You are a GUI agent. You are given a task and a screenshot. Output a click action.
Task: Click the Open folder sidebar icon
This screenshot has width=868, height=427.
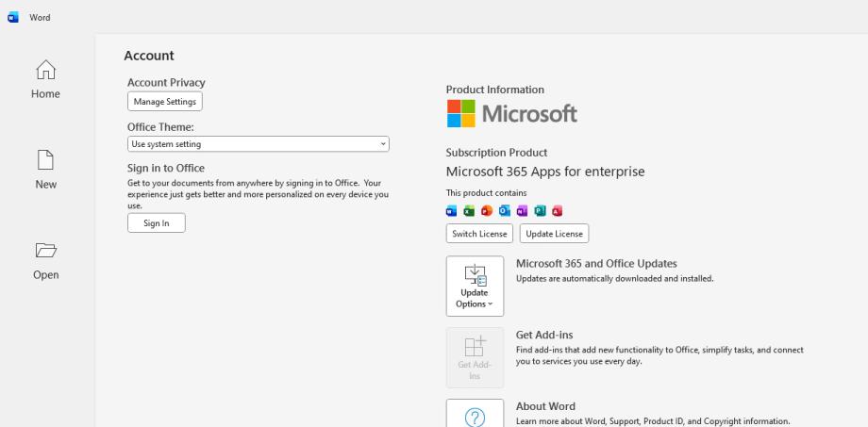(x=45, y=260)
